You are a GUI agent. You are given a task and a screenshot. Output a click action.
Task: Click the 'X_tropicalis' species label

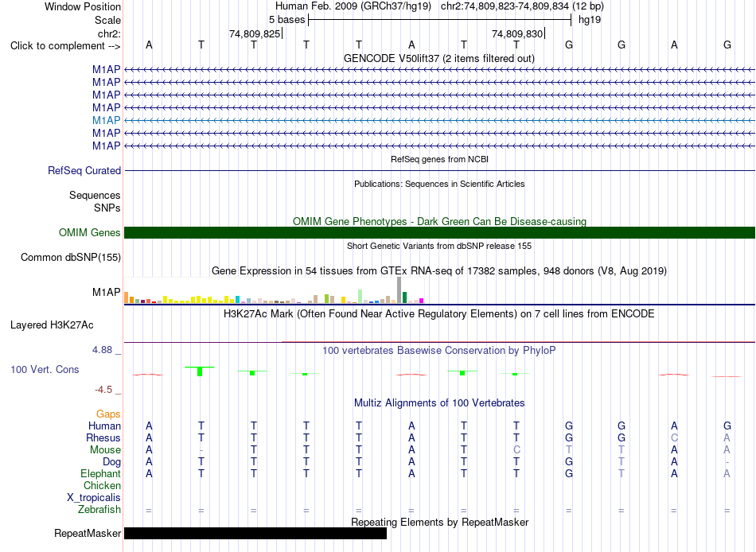coord(94,498)
